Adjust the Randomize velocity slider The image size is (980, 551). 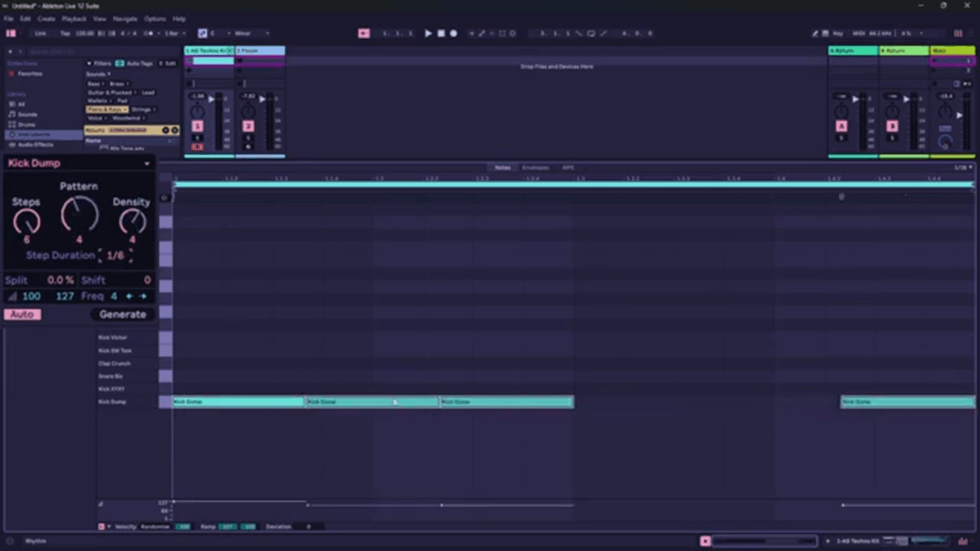click(x=183, y=525)
